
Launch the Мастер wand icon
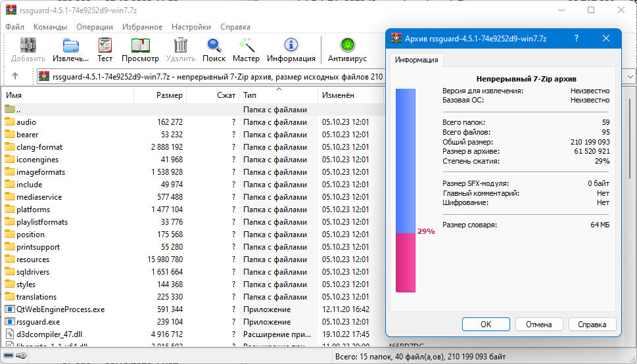pos(246,45)
